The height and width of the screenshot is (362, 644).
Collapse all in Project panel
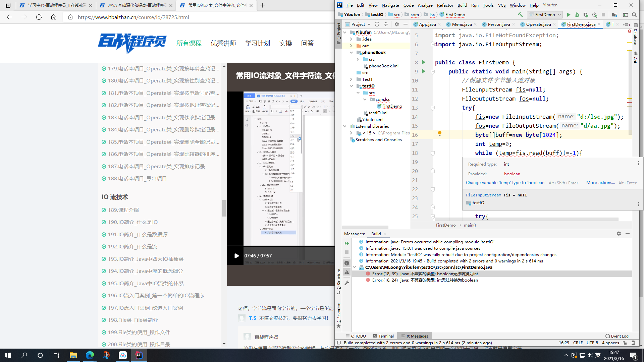tap(386, 24)
